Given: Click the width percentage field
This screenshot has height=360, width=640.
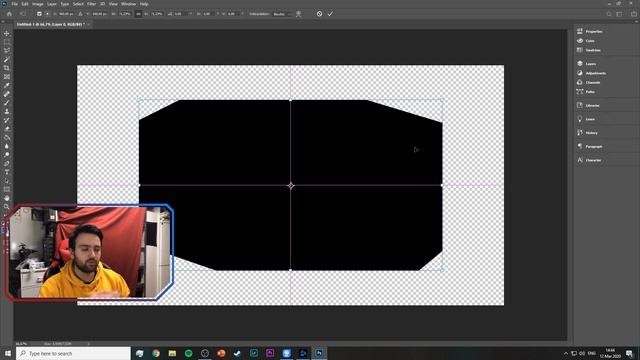Looking at the screenshot, I should coord(125,14).
